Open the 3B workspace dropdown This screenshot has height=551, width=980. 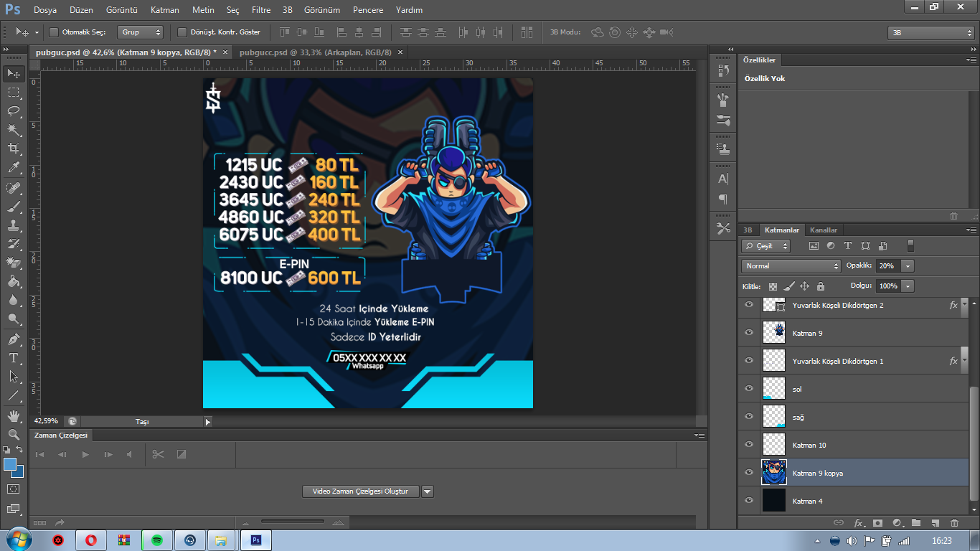pyautogui.click(x=931, y=33)
